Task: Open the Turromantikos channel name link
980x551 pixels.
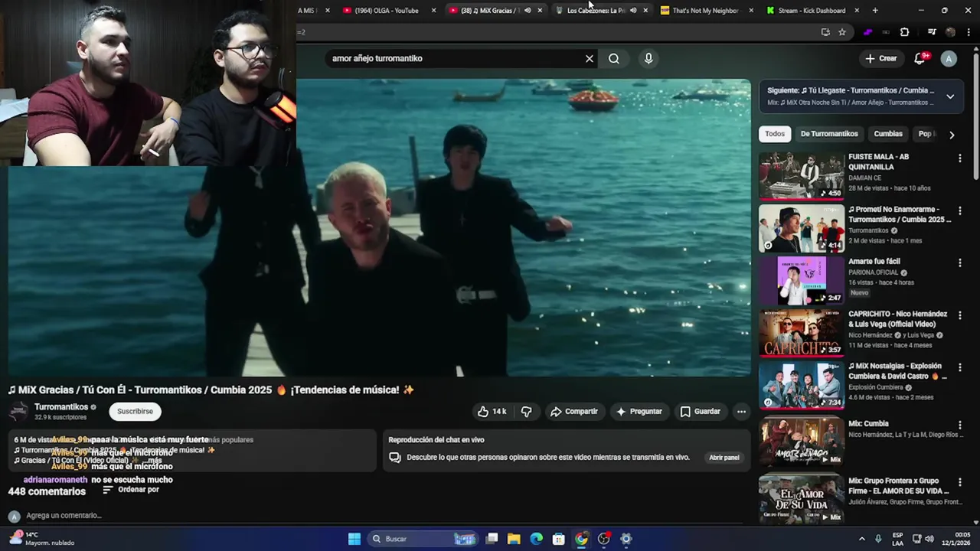Action: click(61, 407)
